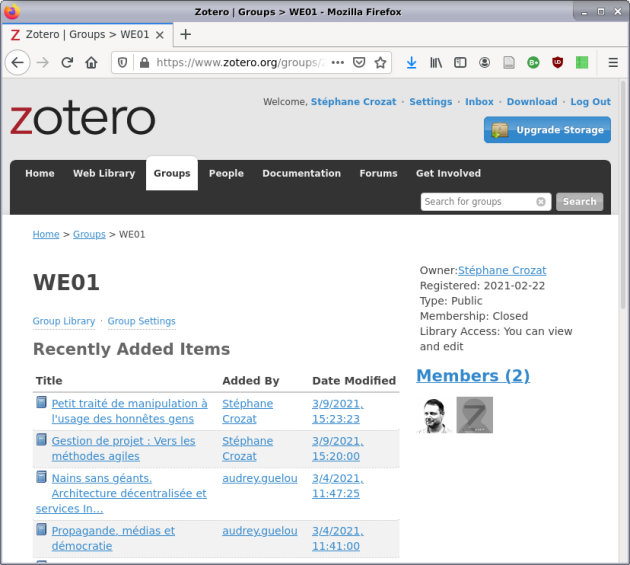
Task: Open Firefox downloads arrow icon
Action: click(x=411, y=62)
